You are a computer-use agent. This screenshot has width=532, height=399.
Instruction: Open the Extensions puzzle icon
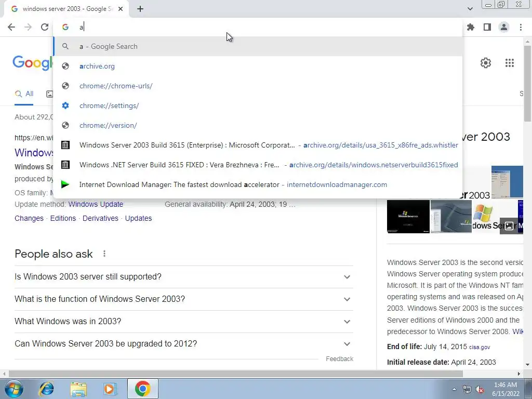pyautogui.click(x=471, y=27)
